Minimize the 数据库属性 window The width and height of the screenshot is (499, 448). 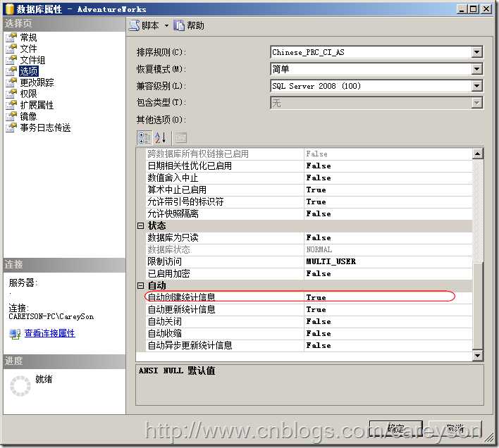tap(462, 9)
